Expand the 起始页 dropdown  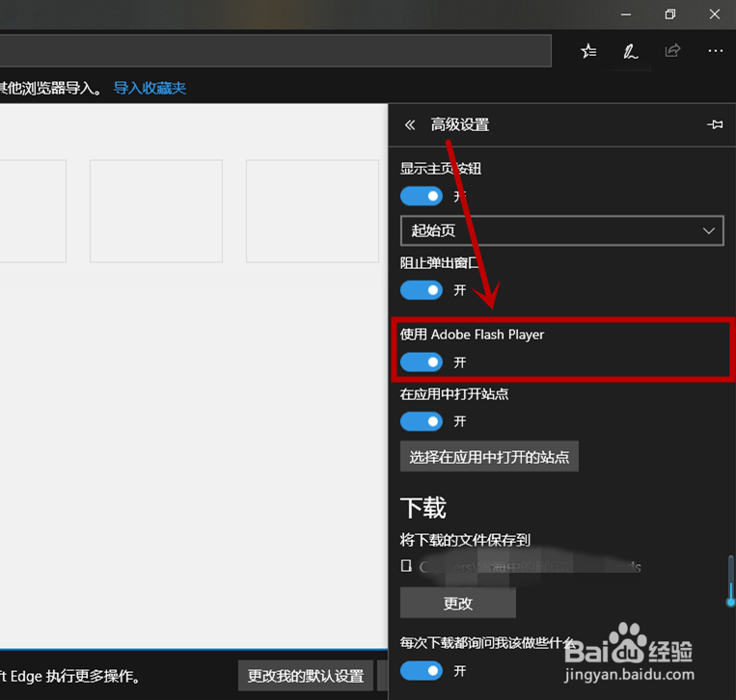(561, 230)
